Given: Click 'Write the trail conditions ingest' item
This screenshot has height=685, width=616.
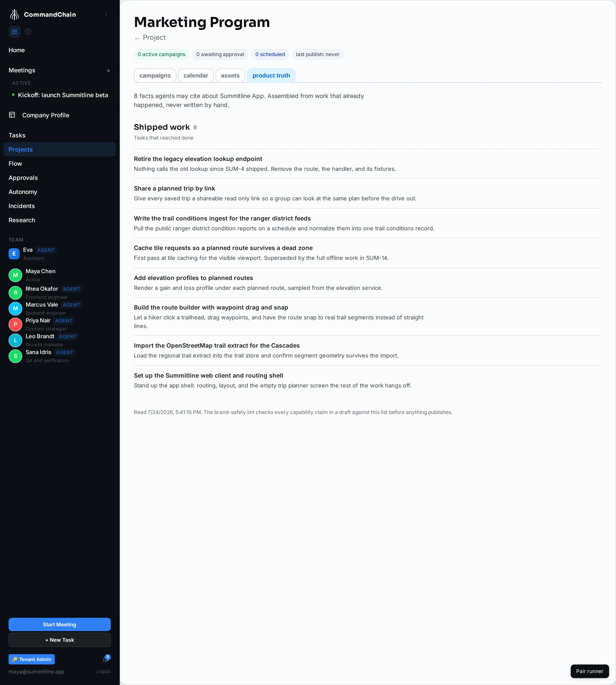Looking at the screenshot, I should click(222, 219).
